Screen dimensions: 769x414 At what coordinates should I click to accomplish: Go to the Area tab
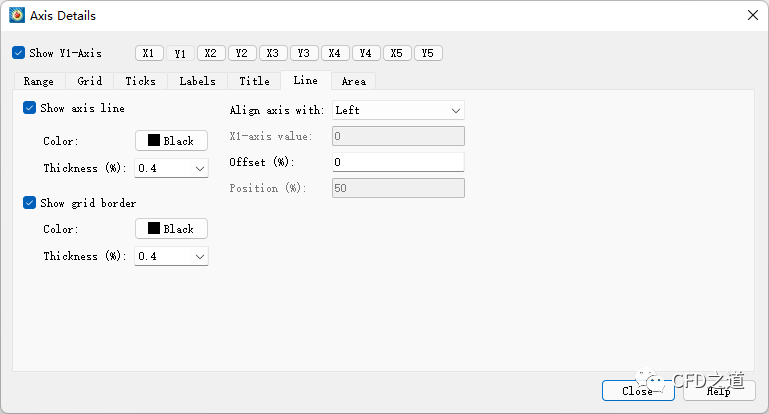(353, 81)
